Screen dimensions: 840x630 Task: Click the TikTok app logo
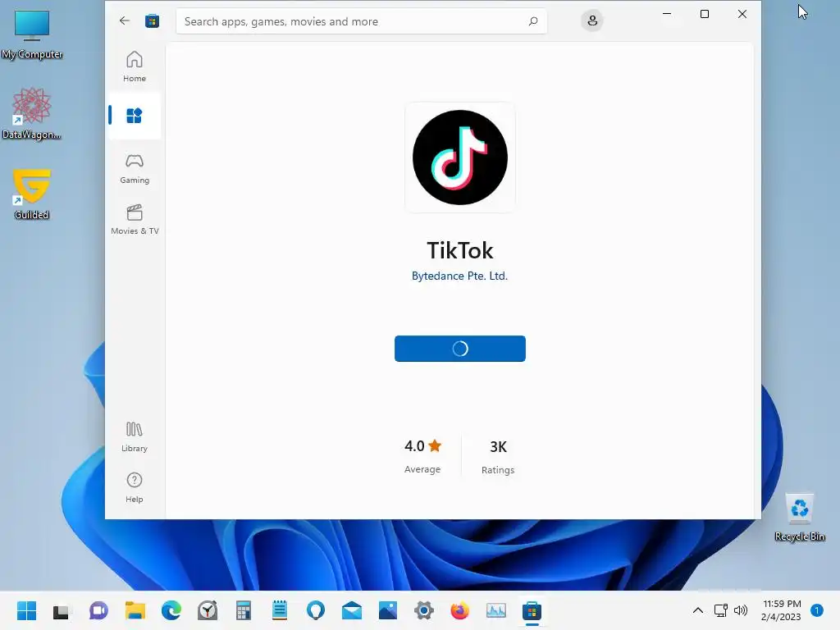pyautogui.click(x=460, y=157)
